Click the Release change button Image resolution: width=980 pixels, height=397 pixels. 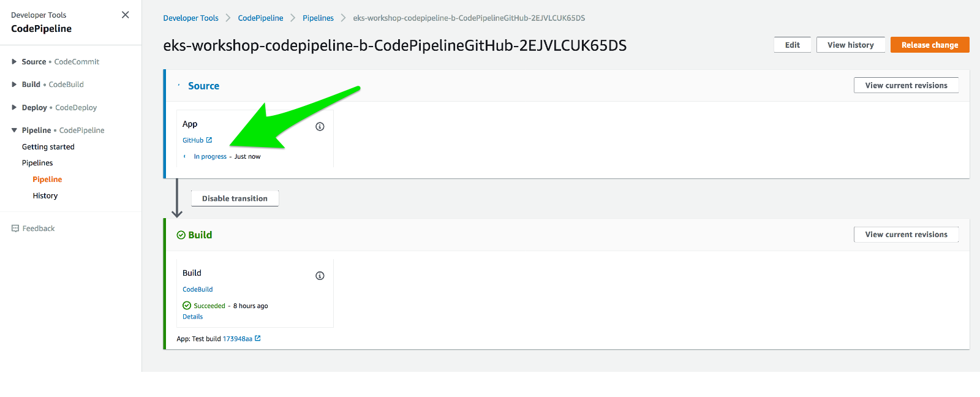(929, 44)
